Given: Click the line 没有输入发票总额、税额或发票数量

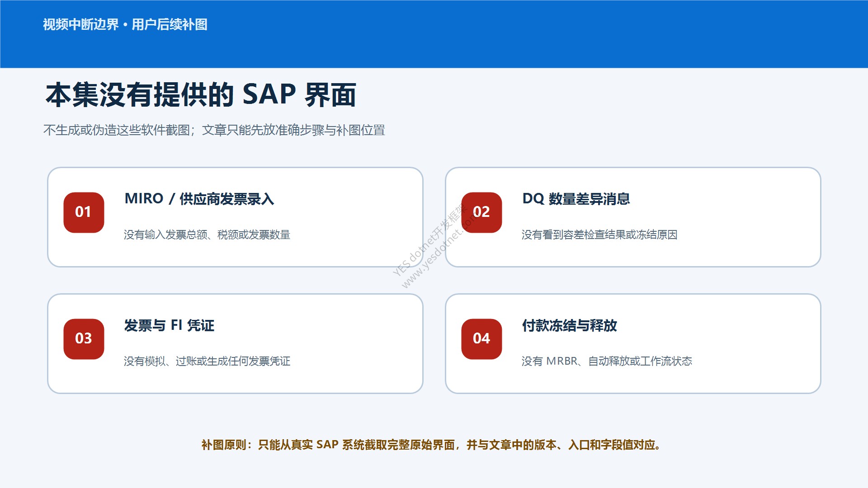Looking at the screenshot, I should [207, 235].
